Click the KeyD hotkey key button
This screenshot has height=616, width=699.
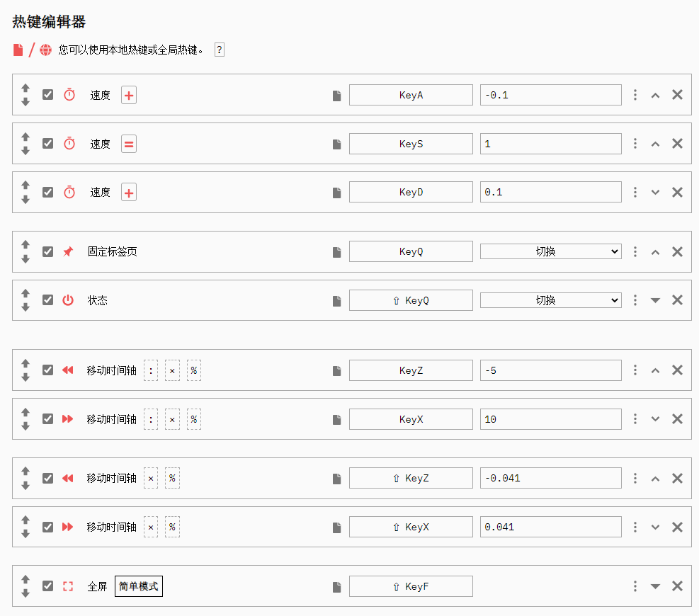click(411, 192)
